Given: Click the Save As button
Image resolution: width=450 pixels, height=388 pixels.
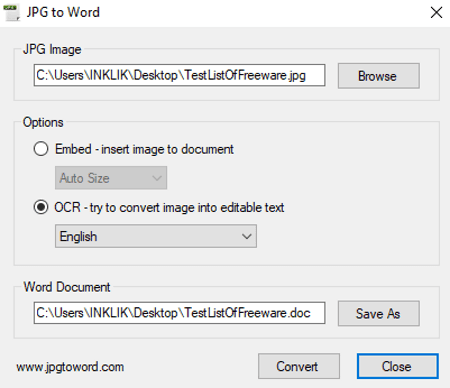Looking at the screenshot, I should [x=379, y=314].
